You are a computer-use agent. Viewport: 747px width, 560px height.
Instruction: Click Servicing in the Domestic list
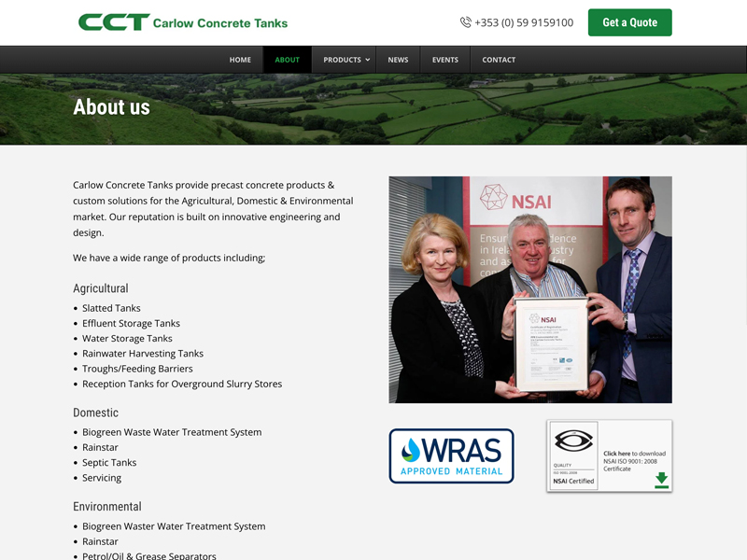102,478
